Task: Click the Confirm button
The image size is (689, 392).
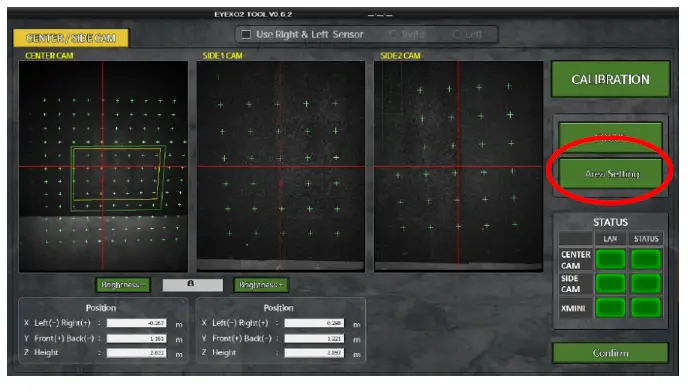Action: tap(610, 353)
